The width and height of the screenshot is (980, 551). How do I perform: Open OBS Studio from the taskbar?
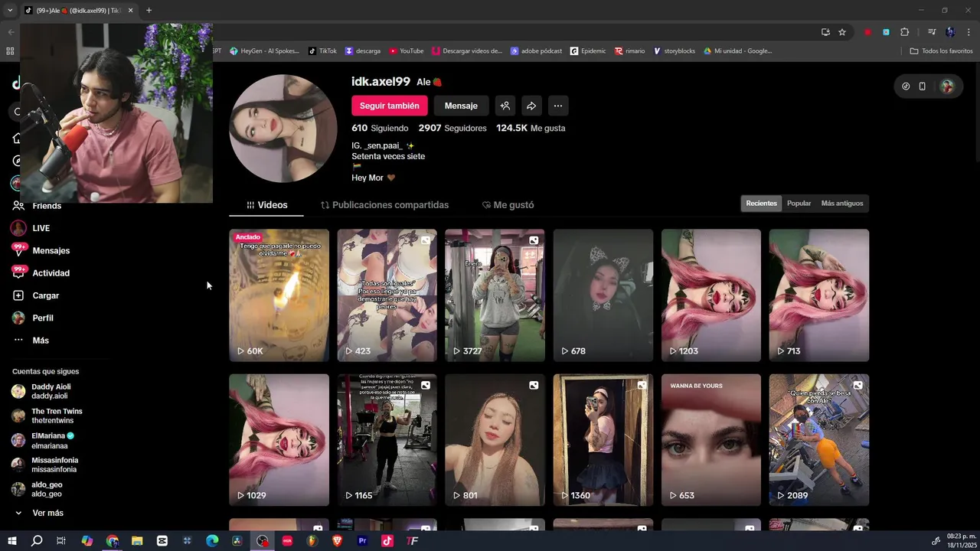[263, 541]
